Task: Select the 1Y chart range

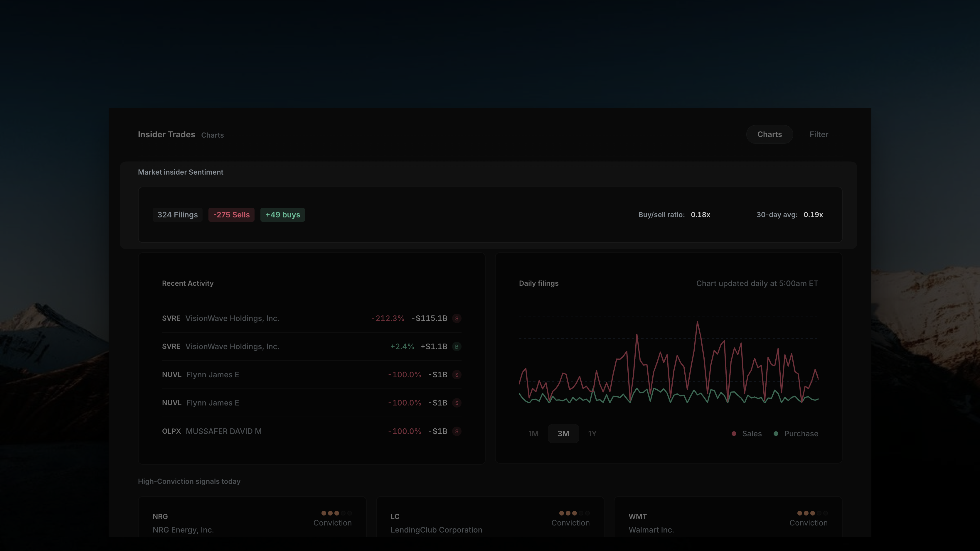Action: pos(592,434)
